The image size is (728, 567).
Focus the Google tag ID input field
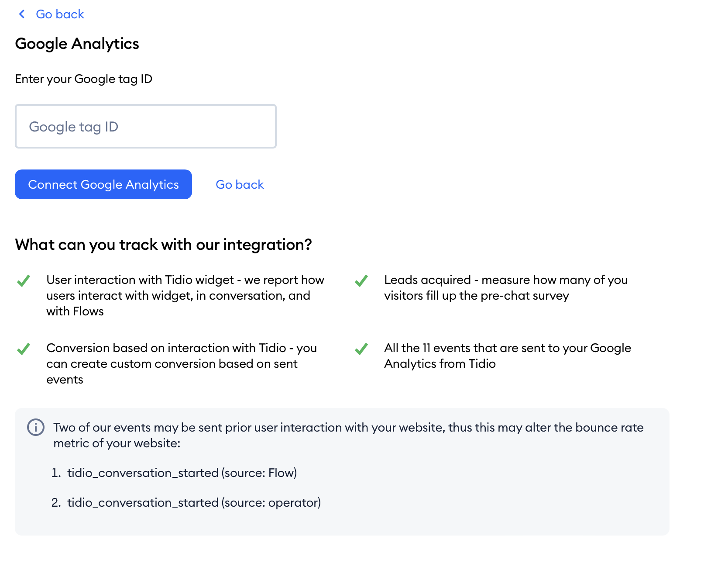click(x=146, y=126)
